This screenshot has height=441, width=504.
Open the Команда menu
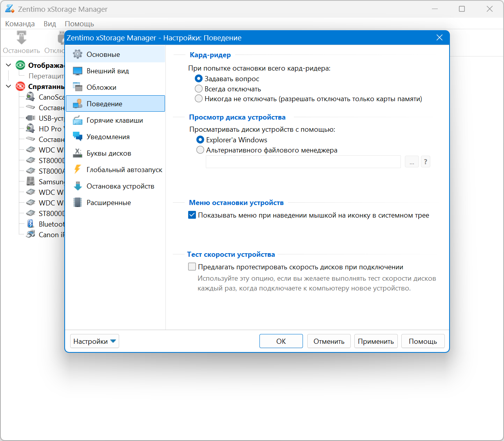coord(20,24)
